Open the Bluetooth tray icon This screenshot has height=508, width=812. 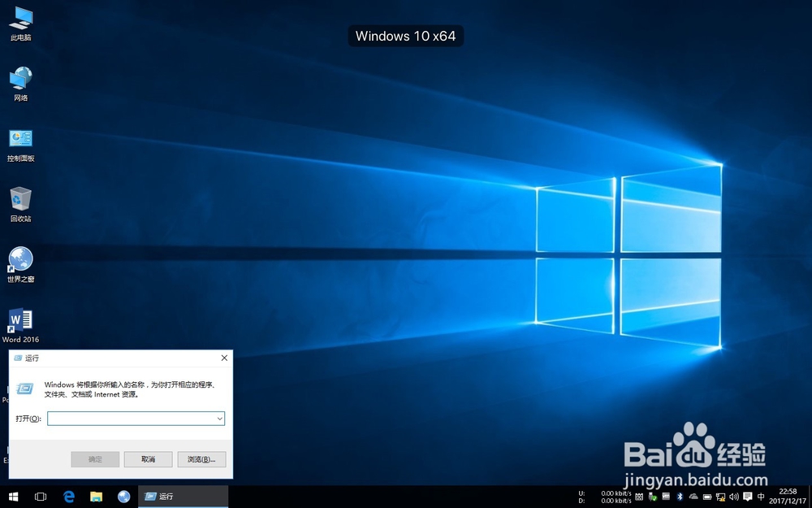click(680, 497)
